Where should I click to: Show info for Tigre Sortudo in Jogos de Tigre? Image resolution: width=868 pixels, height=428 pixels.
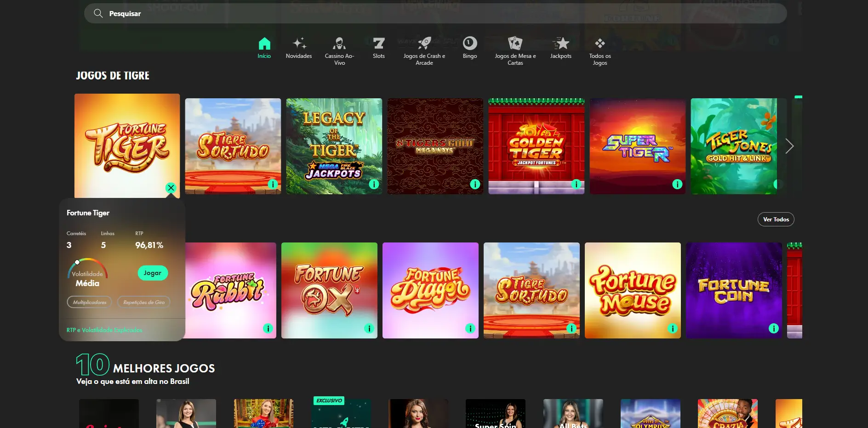pos(273,184)
